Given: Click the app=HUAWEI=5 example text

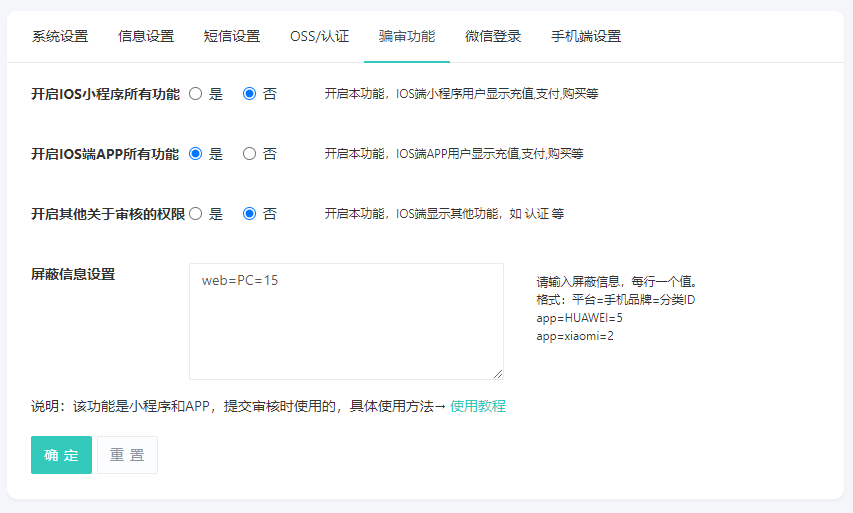Looking at the screenshot, I should coord(579,318).
